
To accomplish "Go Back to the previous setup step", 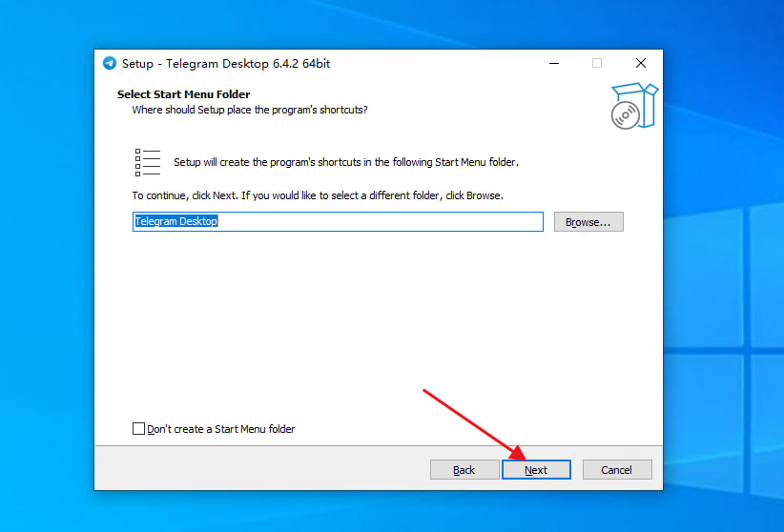I will (x=464, y=470).
